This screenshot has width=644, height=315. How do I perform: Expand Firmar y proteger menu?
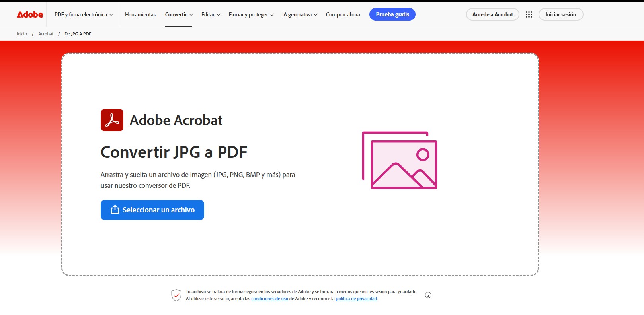coord(251,14)
